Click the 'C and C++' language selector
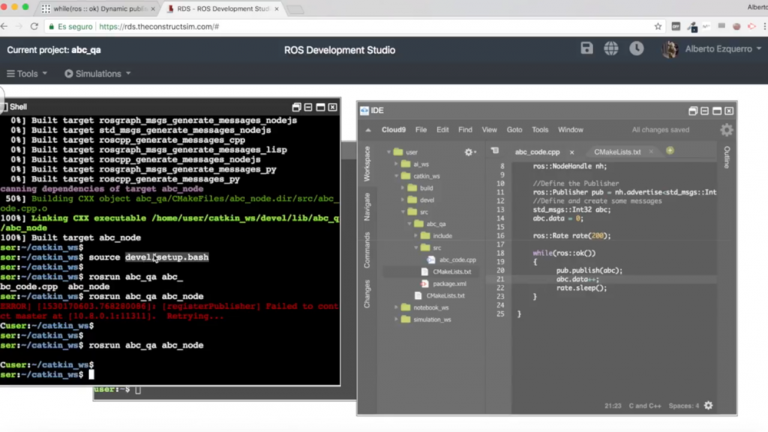Image resolution: width=768 pixels, height=432 pixels. 645,406
